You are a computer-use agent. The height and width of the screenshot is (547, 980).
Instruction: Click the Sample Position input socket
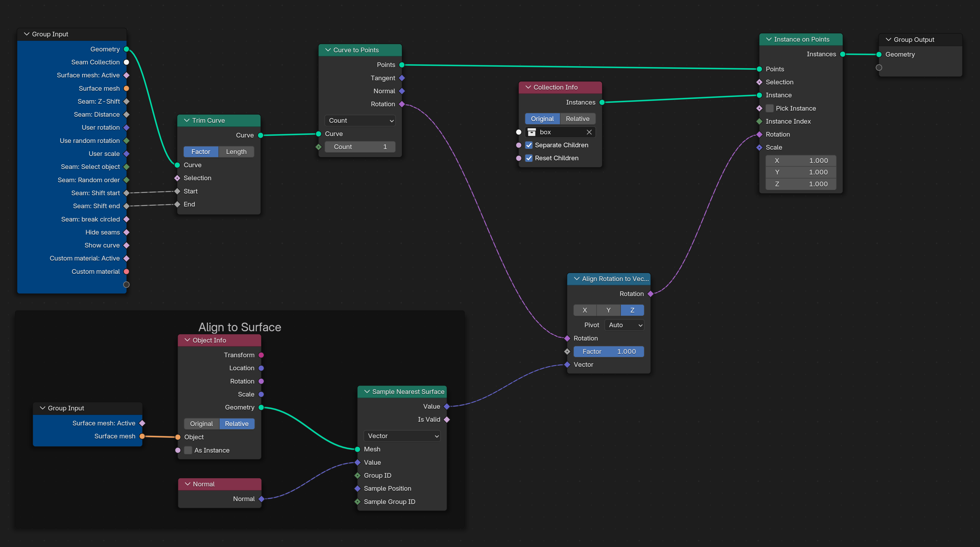(357, 488)
